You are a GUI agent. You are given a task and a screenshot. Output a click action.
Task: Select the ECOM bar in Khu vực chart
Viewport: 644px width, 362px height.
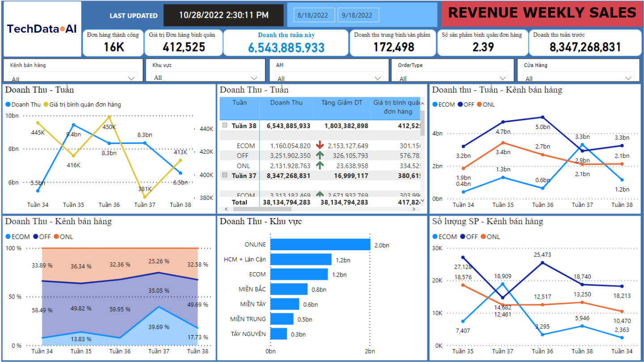point(299,274)
